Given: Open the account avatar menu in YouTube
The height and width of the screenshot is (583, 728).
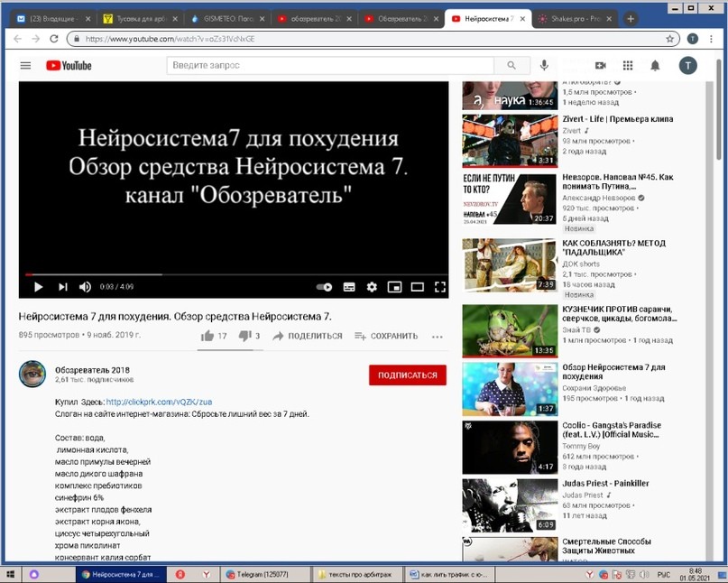Looking at the screenshot, I should point(688,66).
